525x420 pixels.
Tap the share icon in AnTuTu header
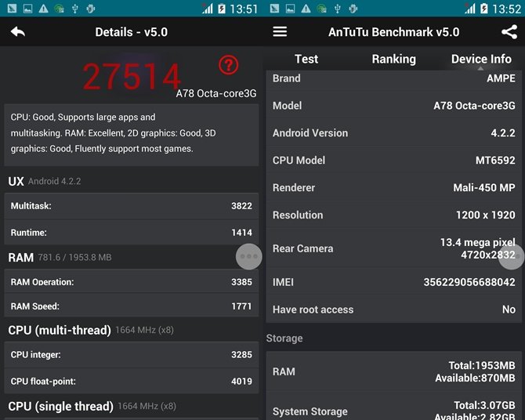coord(509,32)
